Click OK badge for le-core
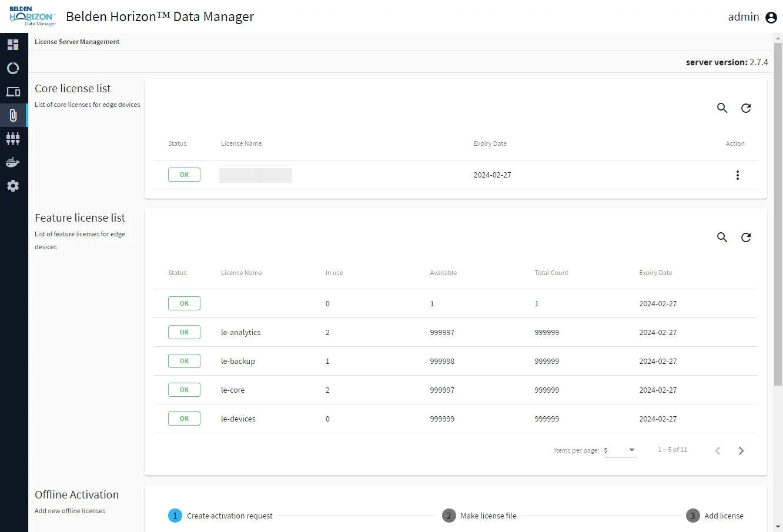This screenshot has height=532, width=783. [184, 390]
